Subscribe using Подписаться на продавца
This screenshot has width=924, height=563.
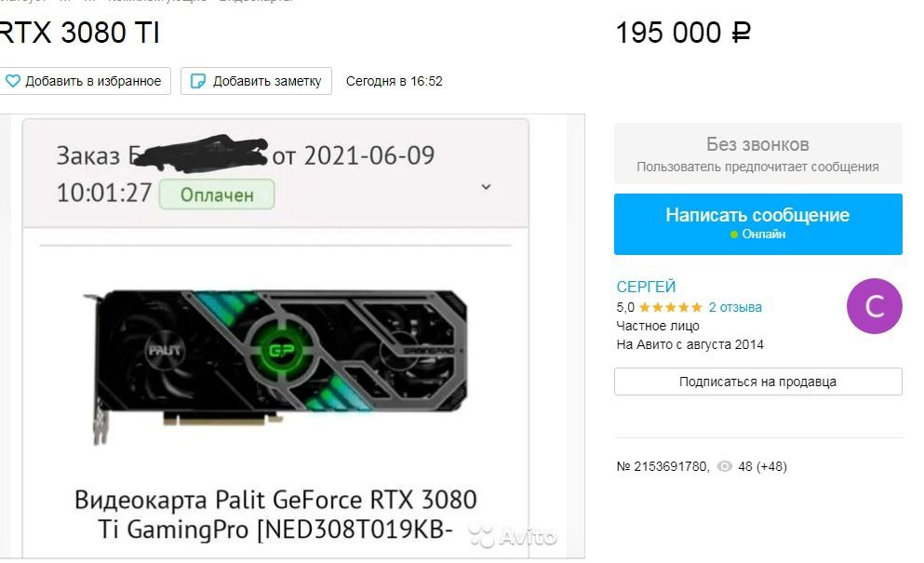point(757,382)
